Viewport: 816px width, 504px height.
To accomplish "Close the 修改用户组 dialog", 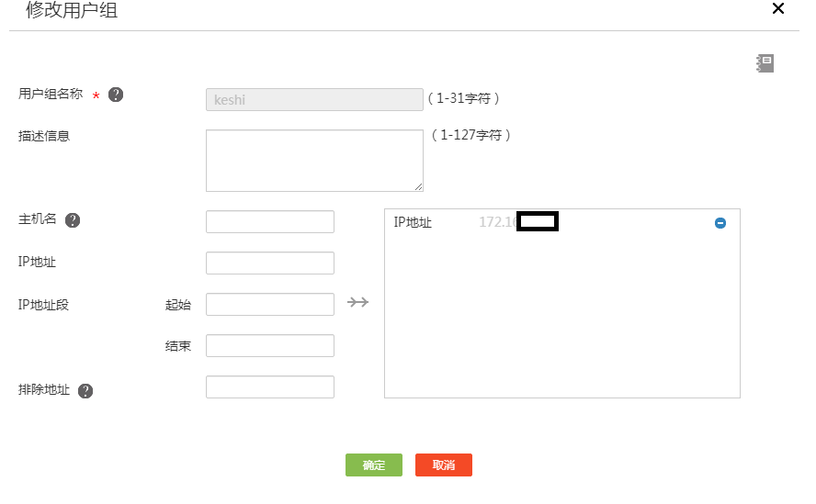I will tap(778, 9).
